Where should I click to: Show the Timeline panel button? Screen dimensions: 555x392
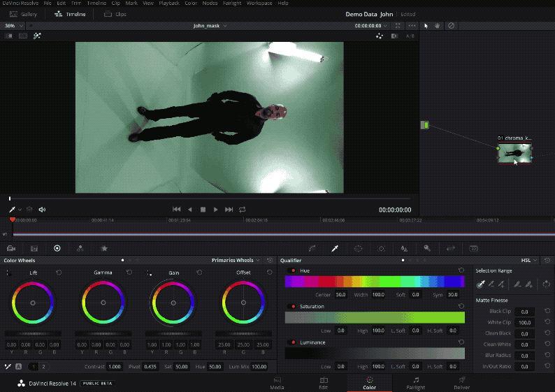click(x=70, y=14)
